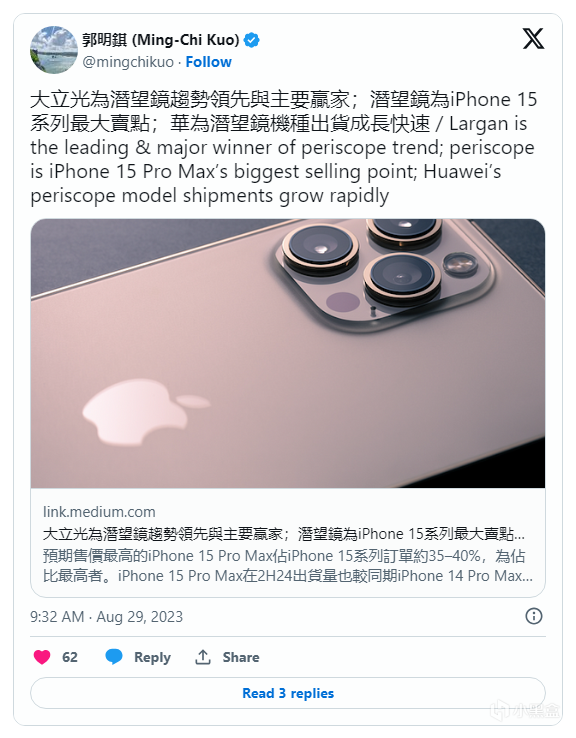576x738 pixels.
Task: Click the share upload arrow icon
Action: [203, 657]
